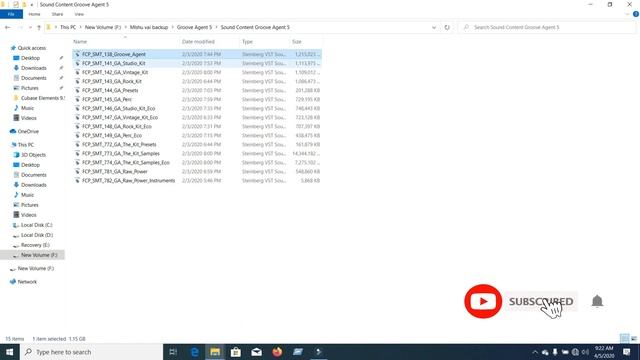Open the View ribbon tab
Screen dimensions: 640x360
point(79,14)
